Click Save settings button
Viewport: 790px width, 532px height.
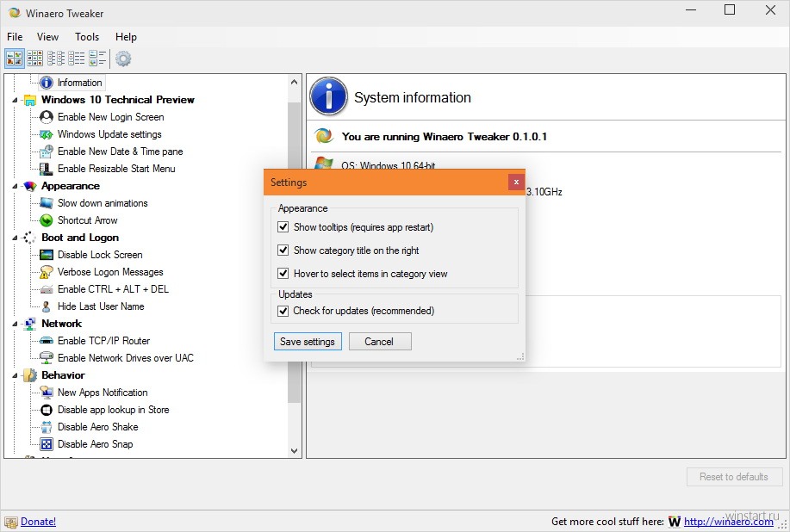pyautogui.click(x=308, y=341)
